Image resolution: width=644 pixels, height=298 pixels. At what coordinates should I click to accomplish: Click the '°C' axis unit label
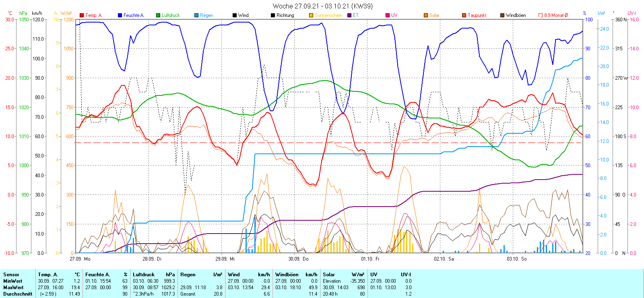pos(10,13)
